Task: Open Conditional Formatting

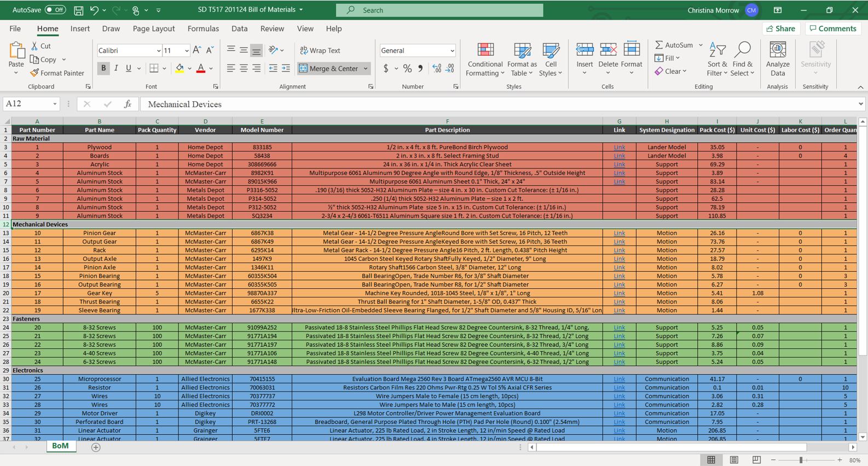Action: tap(485, 60)
